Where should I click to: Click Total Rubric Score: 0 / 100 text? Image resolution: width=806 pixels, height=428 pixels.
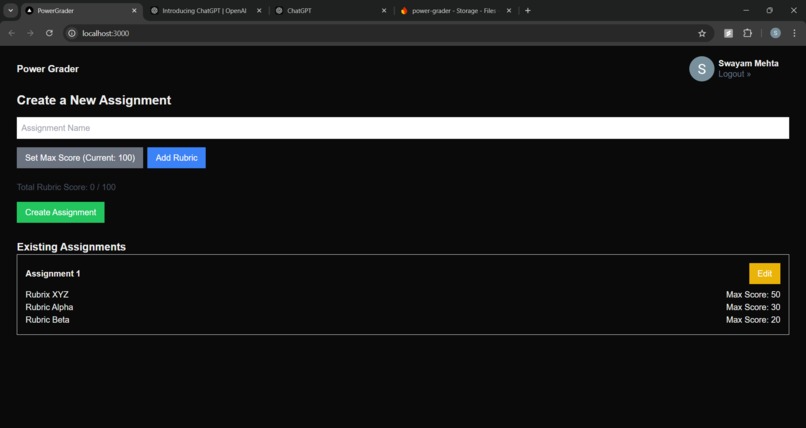coord(66,187)
